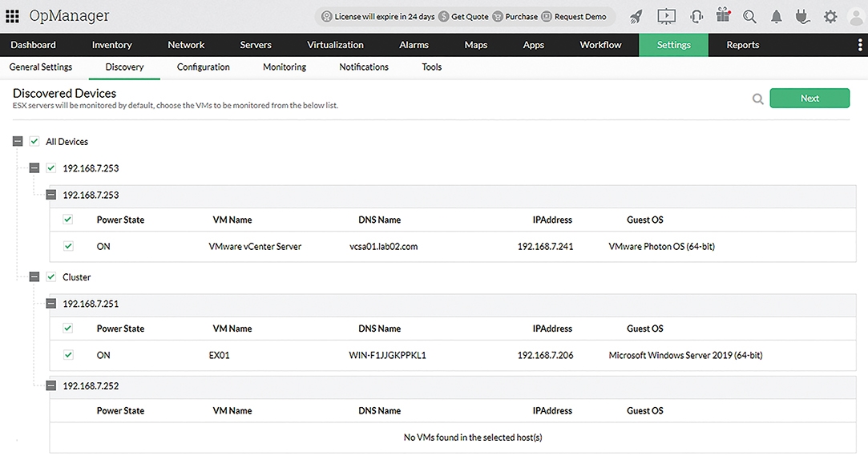Screen dimensions: 868x468
Task: Click the WIN-F1JJGKPPKL1 DNS name
Action: [387, 355]
